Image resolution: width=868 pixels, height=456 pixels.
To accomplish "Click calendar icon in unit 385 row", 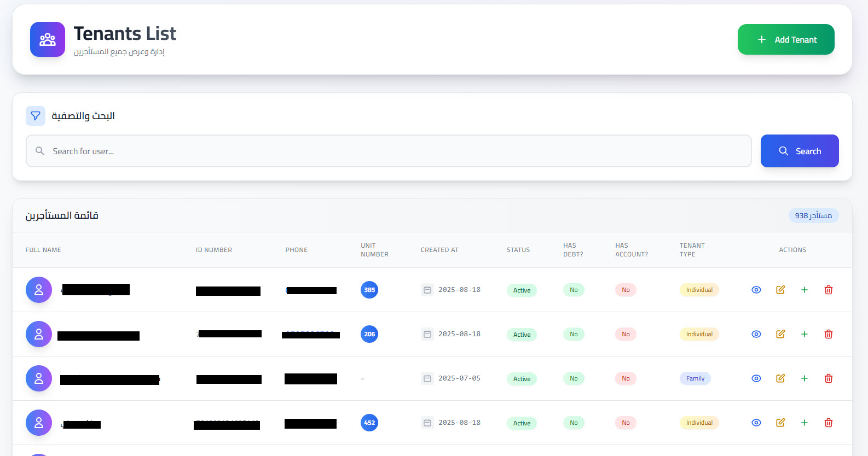I will click(427, 290).
